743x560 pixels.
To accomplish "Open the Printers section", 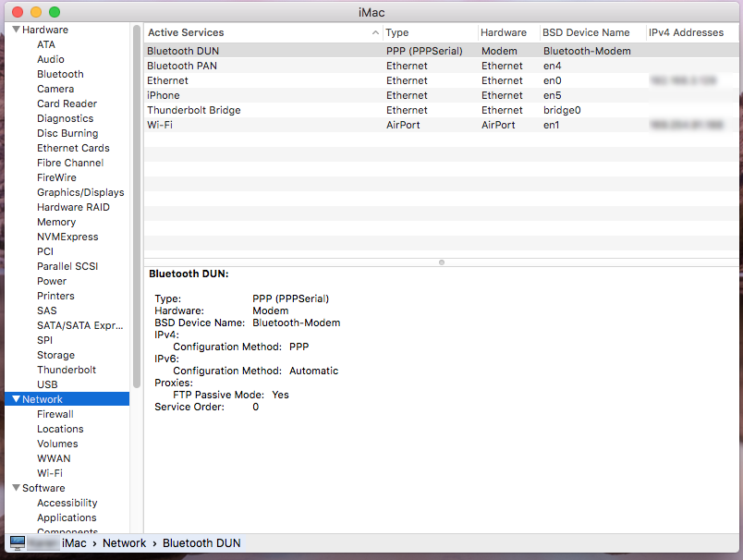I will (x=56, y=295).
